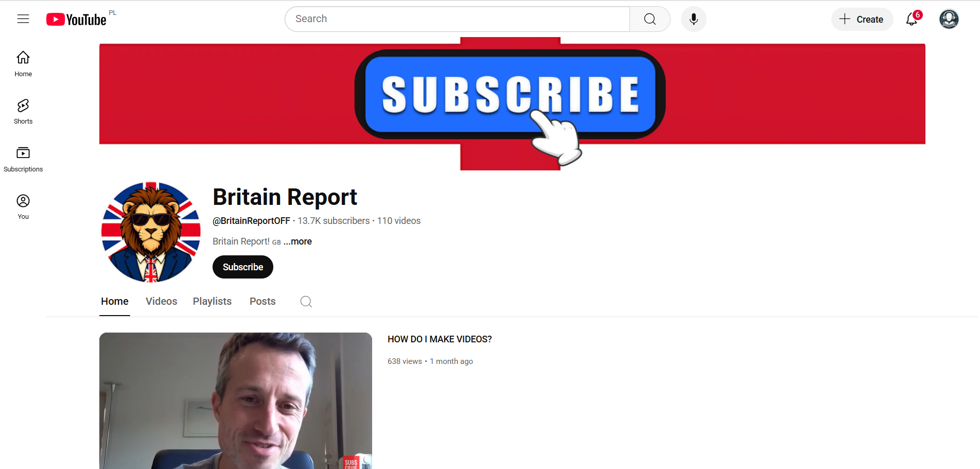This screenshot has width=980, height=469.
Task: Play the featured video thumbnail
Action: [x=236, y=401]
